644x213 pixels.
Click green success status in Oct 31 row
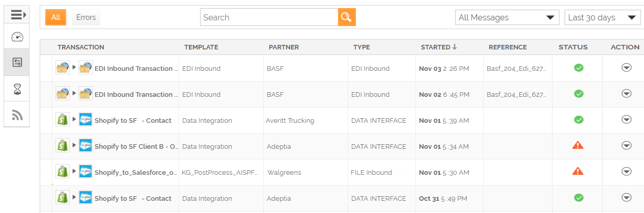point(578,197)
